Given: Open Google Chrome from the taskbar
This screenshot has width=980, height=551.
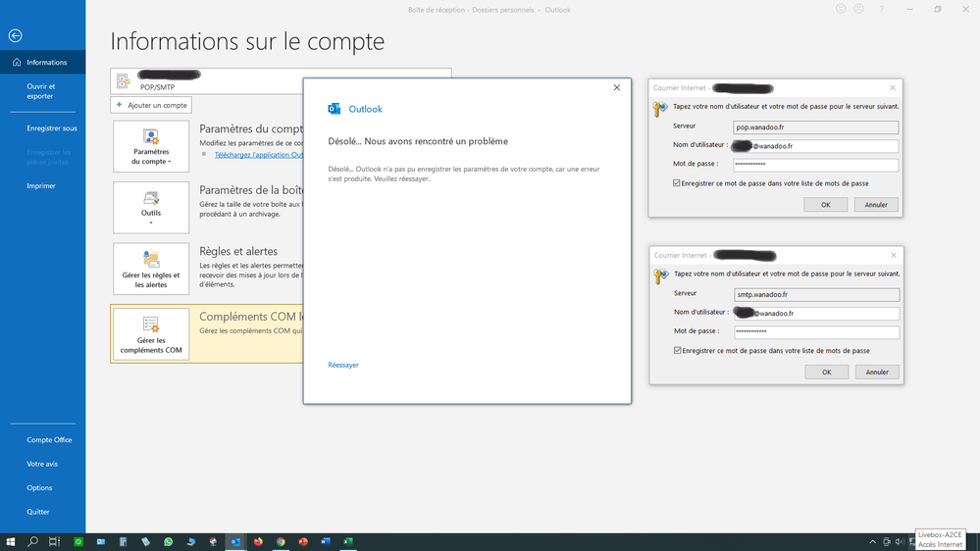Looking at the screenshot, I should pos(281,541).
